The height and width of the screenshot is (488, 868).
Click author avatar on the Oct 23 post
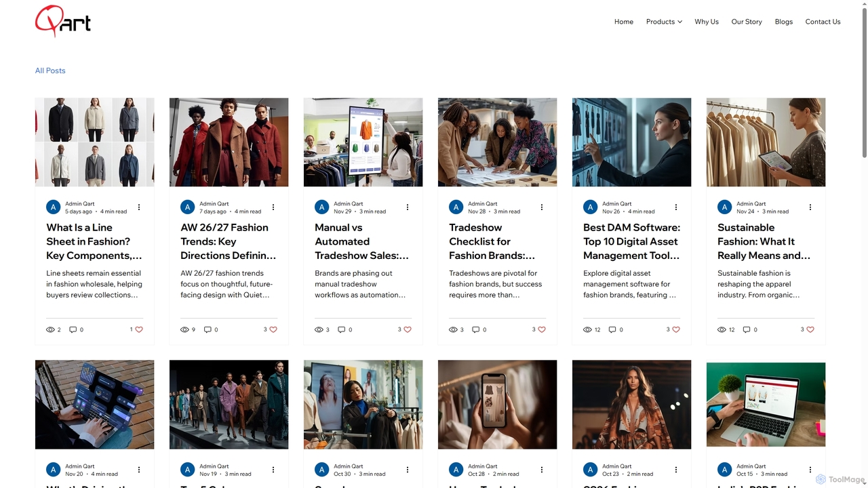(x=591, y=470)
